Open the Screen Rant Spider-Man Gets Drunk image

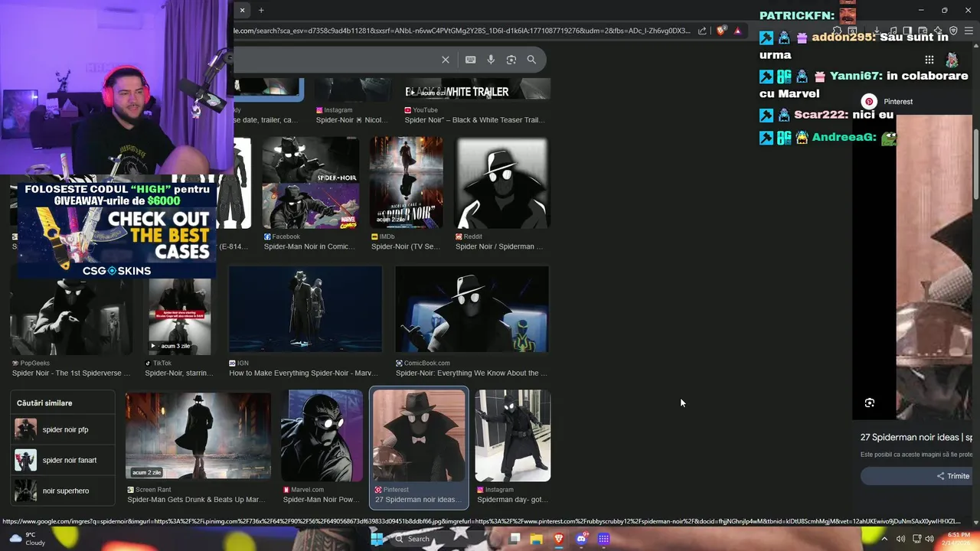point(198,436)
